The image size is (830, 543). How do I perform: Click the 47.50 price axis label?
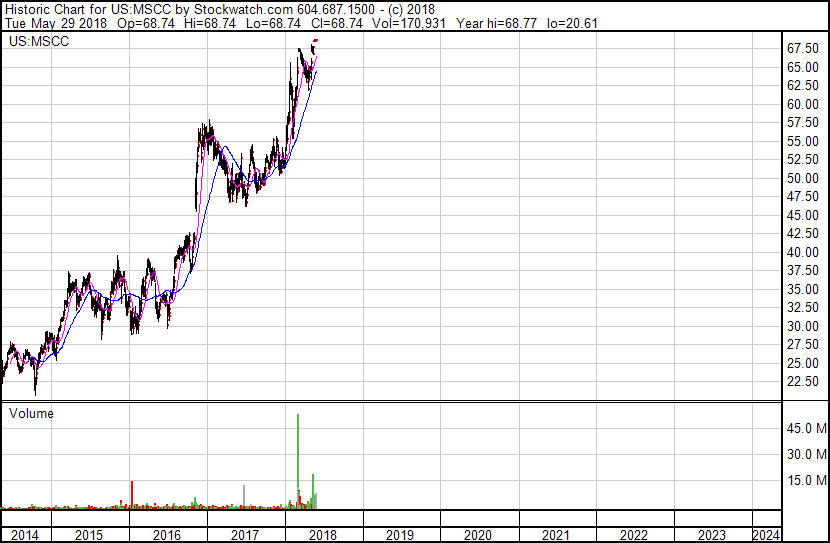803,196
